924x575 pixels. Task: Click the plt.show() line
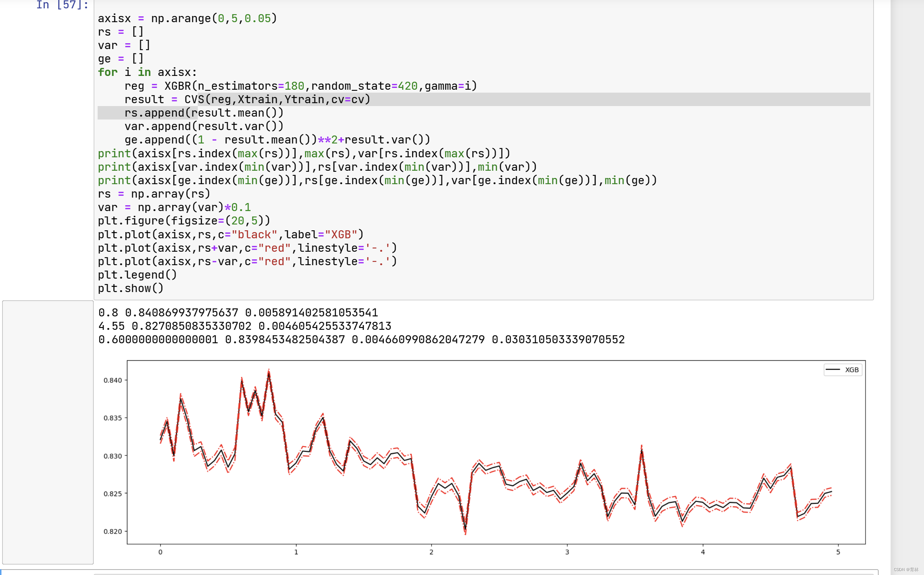pos(131,289)
